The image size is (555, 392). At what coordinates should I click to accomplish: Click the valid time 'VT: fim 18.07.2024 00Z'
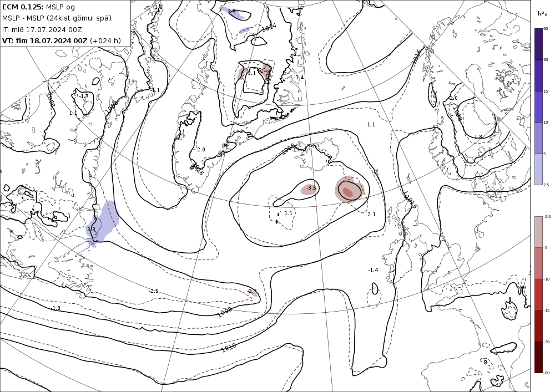click(x=44, y=40)
